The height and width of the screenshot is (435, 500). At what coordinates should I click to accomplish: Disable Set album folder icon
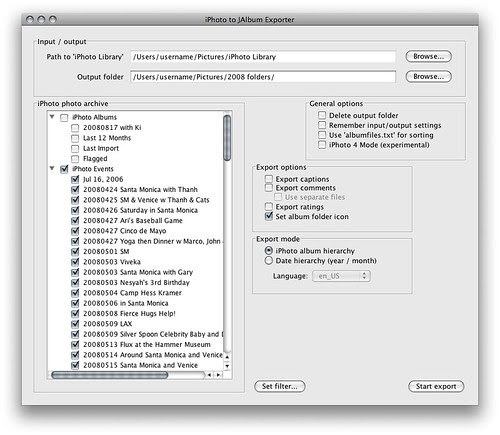(x=269, y=216)
